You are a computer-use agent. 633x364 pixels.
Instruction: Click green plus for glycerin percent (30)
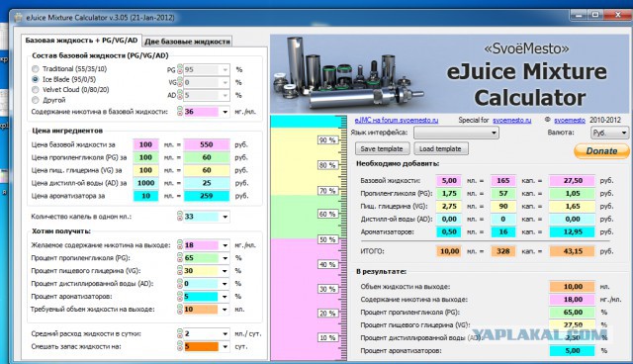click(x=180, y=268)
